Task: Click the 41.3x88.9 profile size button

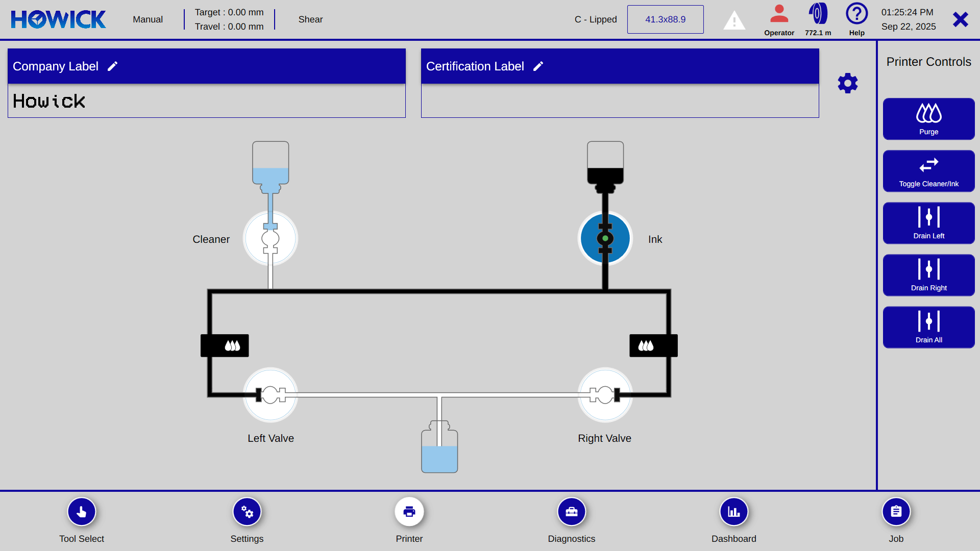Action: [x=665, y=19]
